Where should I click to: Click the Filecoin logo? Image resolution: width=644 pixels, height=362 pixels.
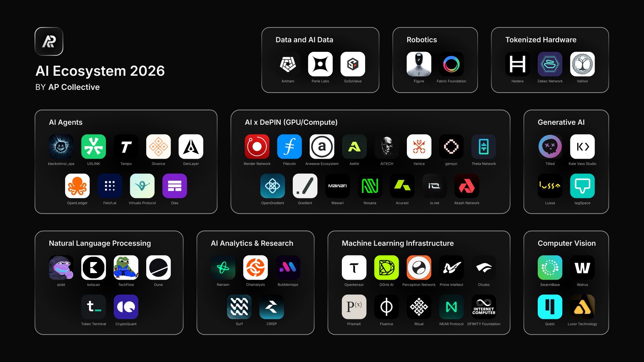[x=289, y=146]
